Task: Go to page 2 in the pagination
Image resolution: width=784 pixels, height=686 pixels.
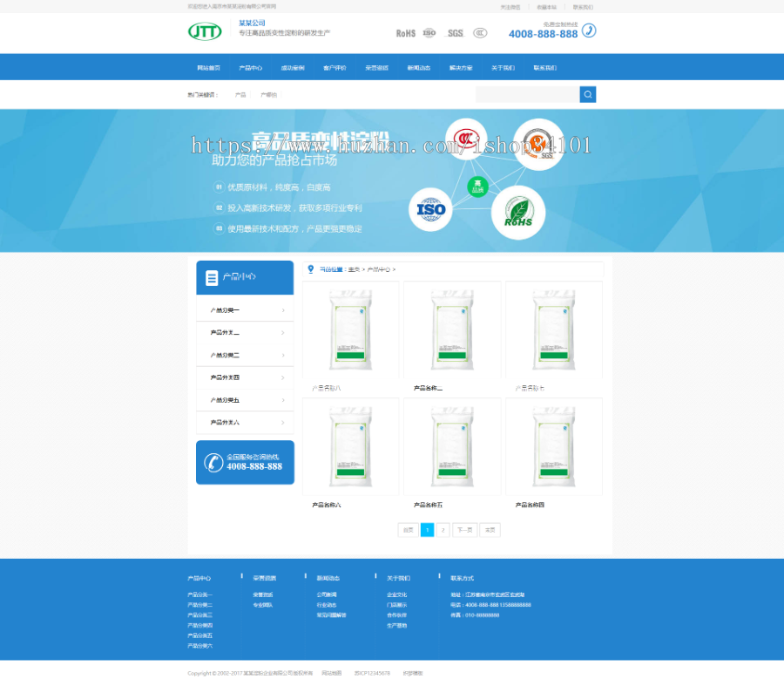Action: [443, 530]
